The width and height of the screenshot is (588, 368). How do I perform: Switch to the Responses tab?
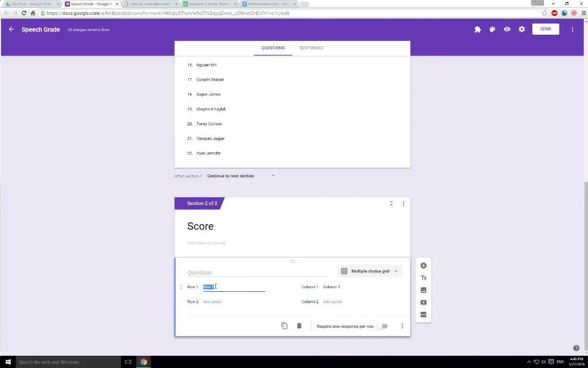[311, 48]
